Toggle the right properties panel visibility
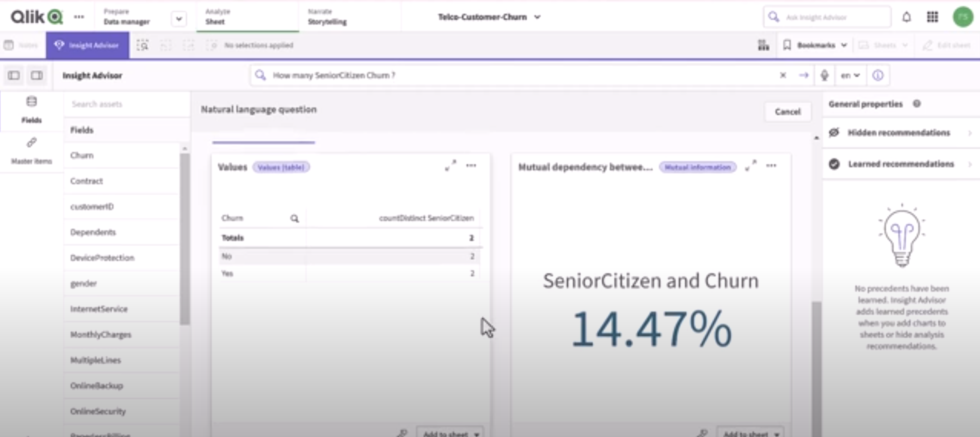 point(37,75)
